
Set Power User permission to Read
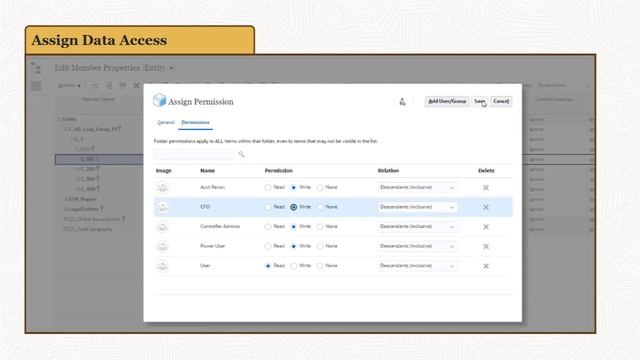[268, 246]
